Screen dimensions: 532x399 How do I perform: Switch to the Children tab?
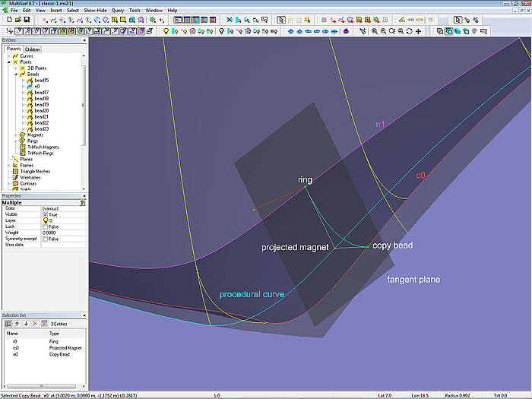click(33, 49)
